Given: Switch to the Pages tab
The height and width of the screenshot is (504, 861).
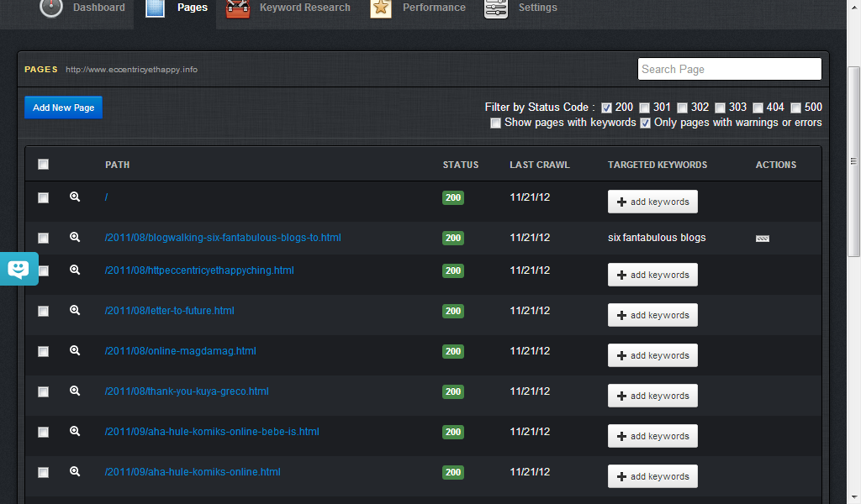Looking at the screenshot, I should click(x=193, y=8).
